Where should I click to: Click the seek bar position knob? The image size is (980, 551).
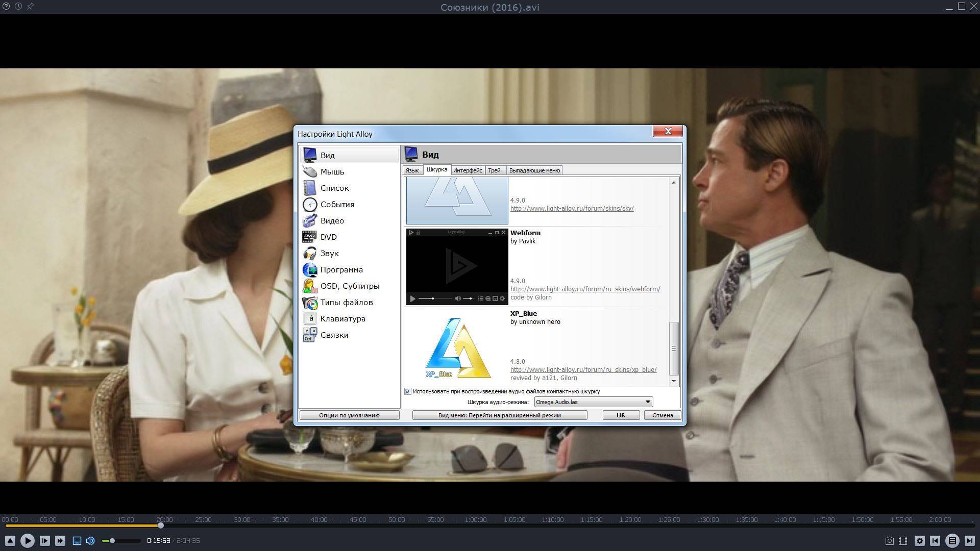pyautogui.click(x=160, y=525)
